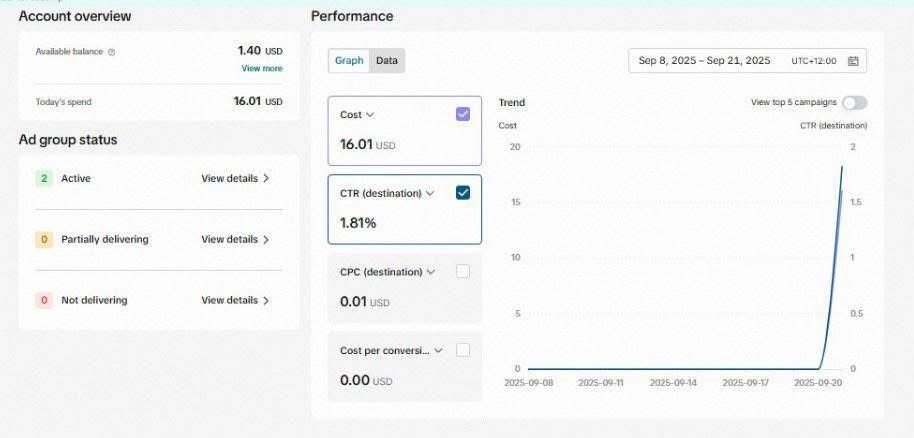
Task: Uncheck the Cost metric checkbox
Action: (x=462, y=114)
